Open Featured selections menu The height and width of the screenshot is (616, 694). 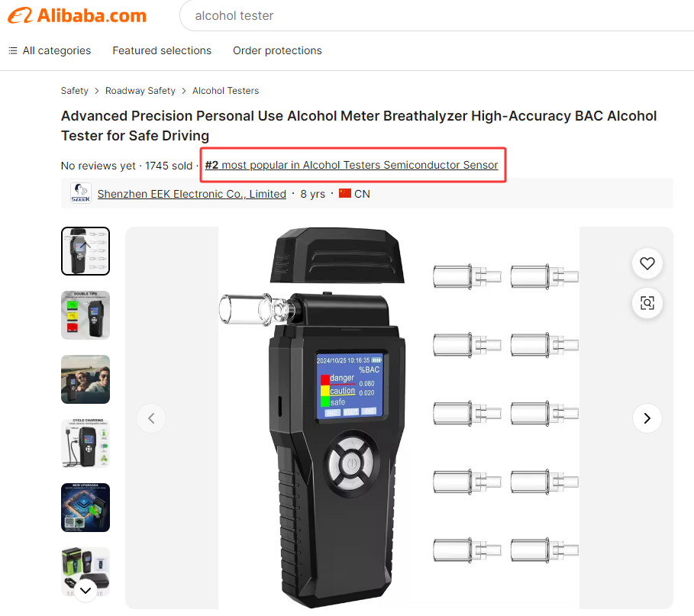[162, 50]
